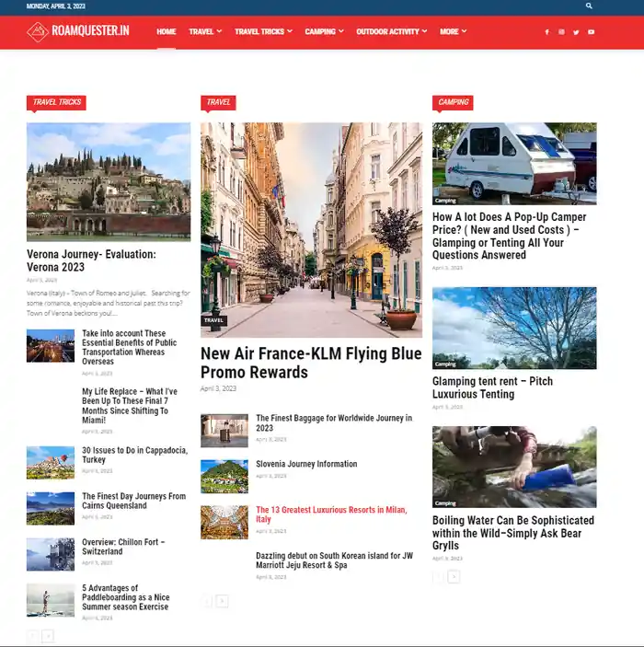Go to next page in Travel section
Viewport: 644px width, 647px height.
point(222,601)
